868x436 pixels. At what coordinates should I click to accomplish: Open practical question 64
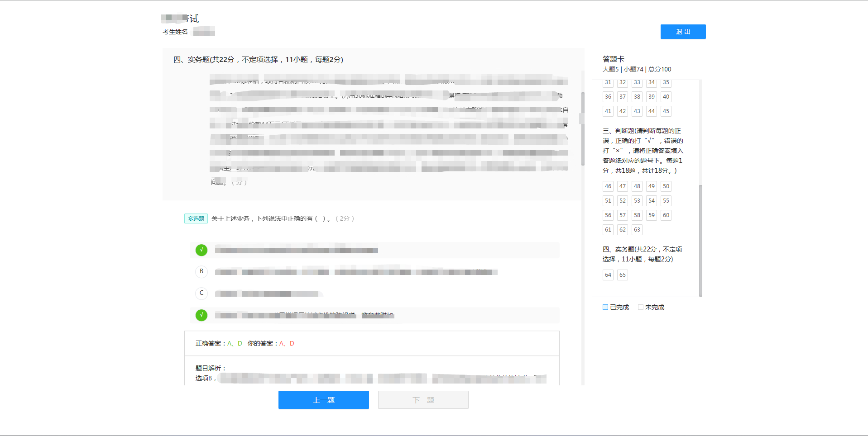click(608, 275)
